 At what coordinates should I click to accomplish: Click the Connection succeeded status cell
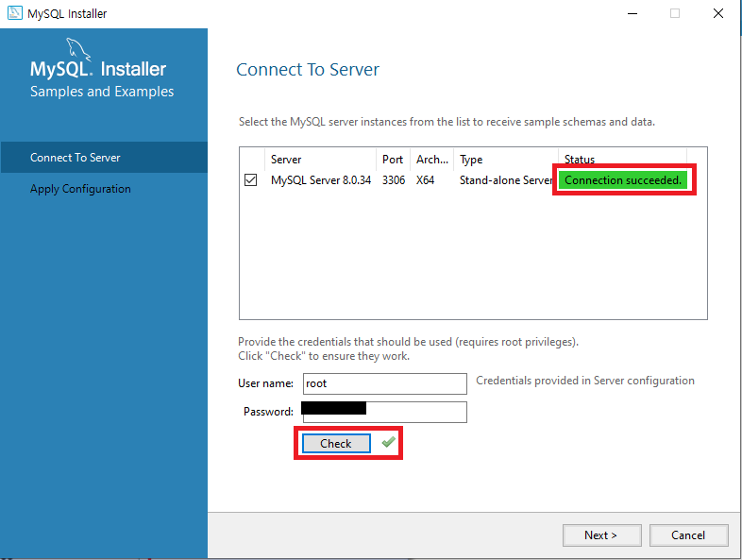(623, 180)
